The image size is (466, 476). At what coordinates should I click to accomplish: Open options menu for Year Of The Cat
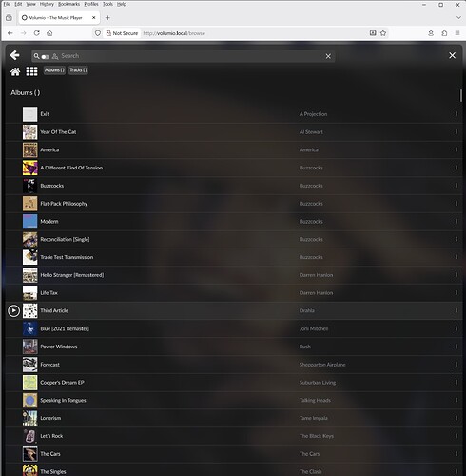point(456,131)
